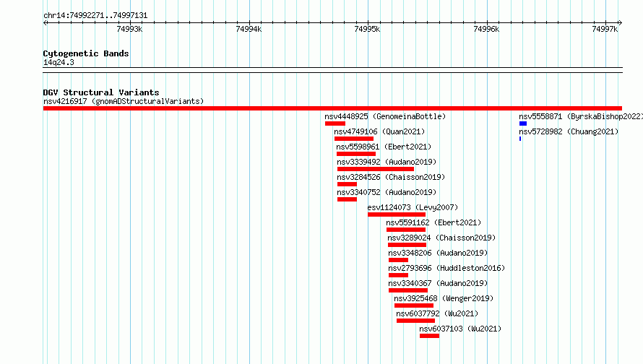This screenshot has width=643, height=364.
Task: Click the 74994k ruler label
Action: [x=249, y=29]
